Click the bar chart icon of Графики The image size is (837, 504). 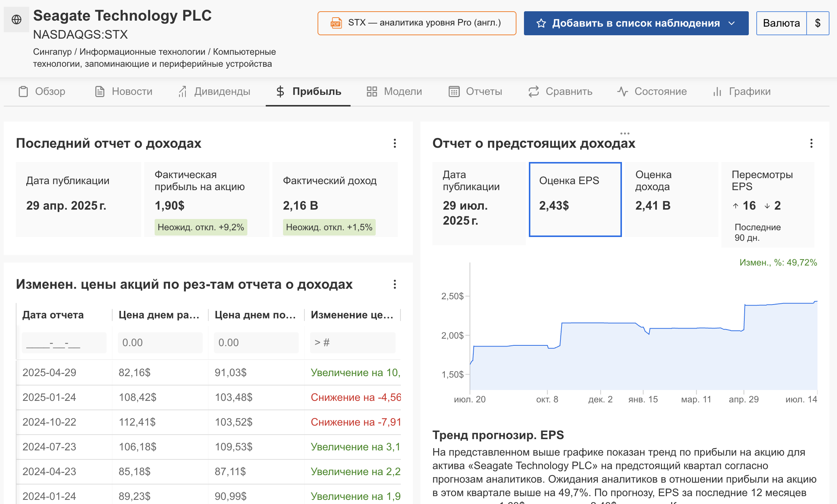717,91
